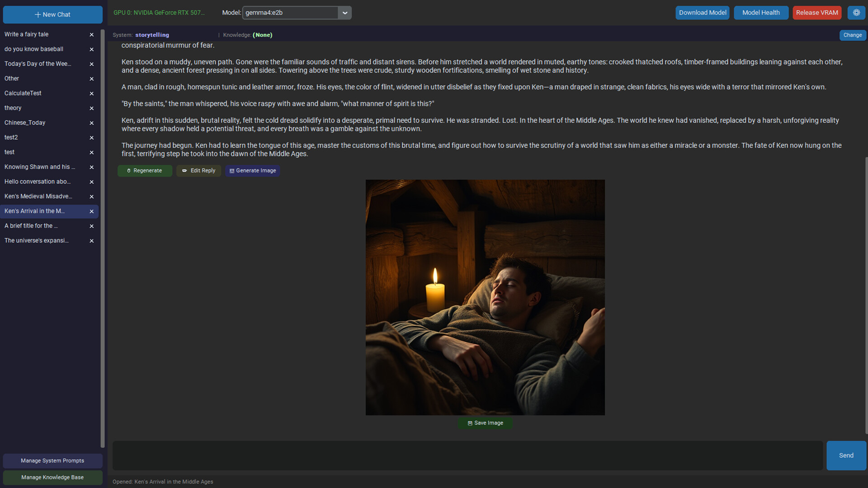Screen dimensions: 868x488
Task: Click the GPU 0 NVIDIA GeForce label
Action: (159, 13)
